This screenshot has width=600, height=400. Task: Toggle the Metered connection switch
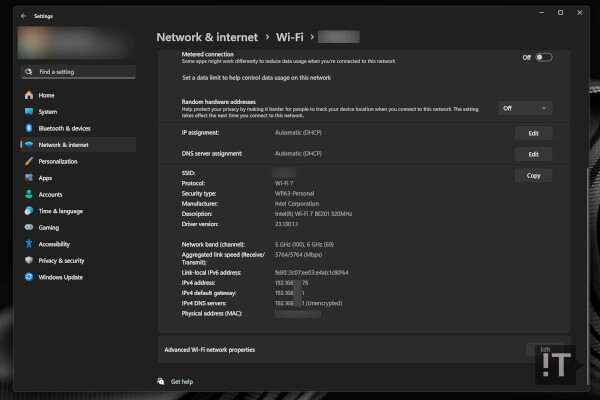(543, 57)
